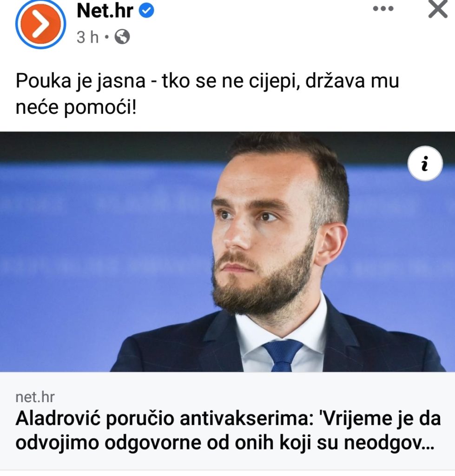
Task: Open the Aladrović article headline link
Action: pyautogui.click(x=228, y=430)
